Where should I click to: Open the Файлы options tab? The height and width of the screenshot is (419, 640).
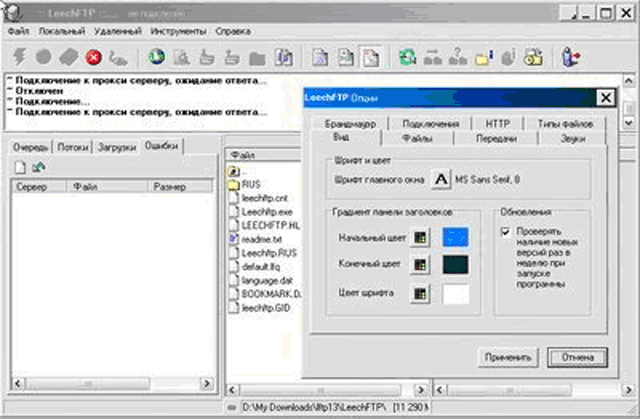coord(417,139)
